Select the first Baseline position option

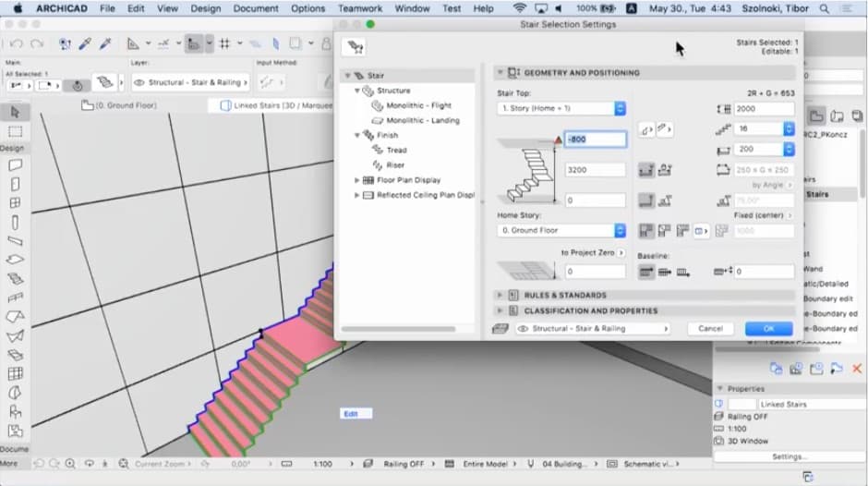point(646,272)
